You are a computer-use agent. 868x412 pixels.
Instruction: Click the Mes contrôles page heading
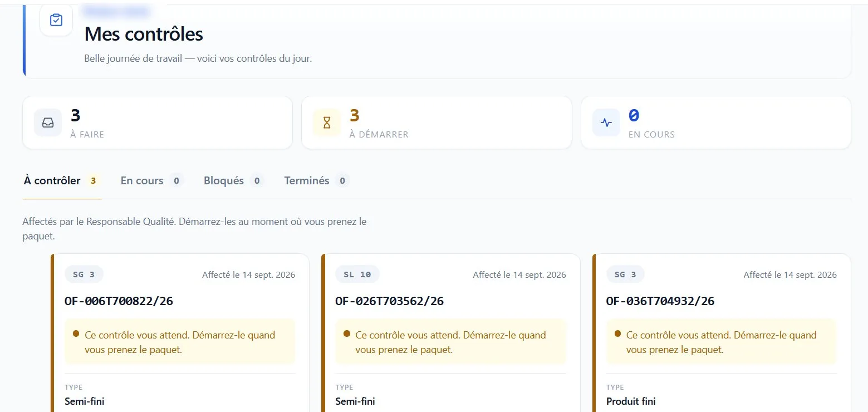point(144,34)
